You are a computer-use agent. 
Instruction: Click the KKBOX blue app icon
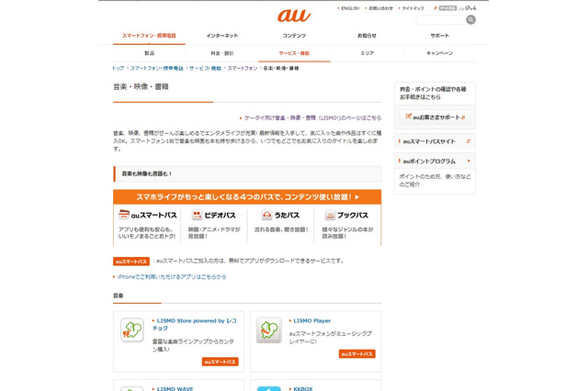[x=269, y=389]
